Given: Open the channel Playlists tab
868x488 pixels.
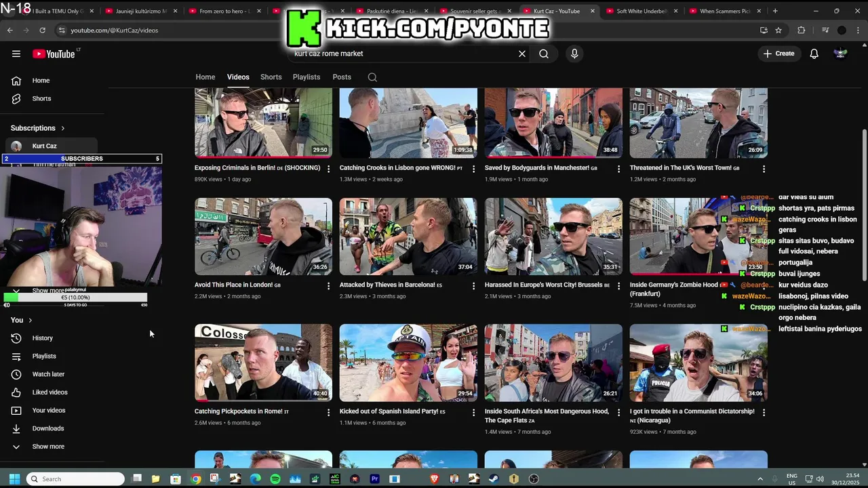Looking at the screenshot, I should pyautogui.click(x=307, y=77).
